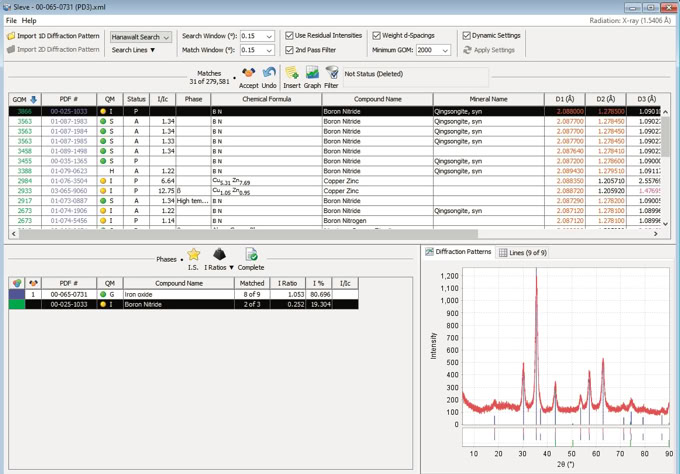680x474 pixels.
Task: Expand the Minimum GOM combo box
Action: click(445, 50)
